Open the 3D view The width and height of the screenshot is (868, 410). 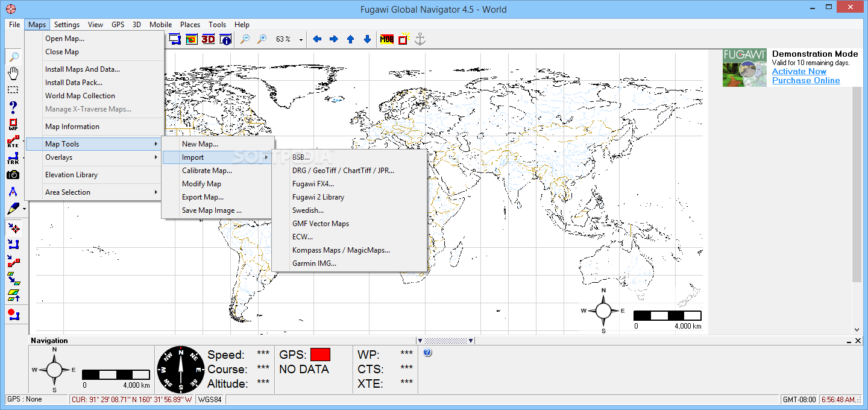coord(209,39)
